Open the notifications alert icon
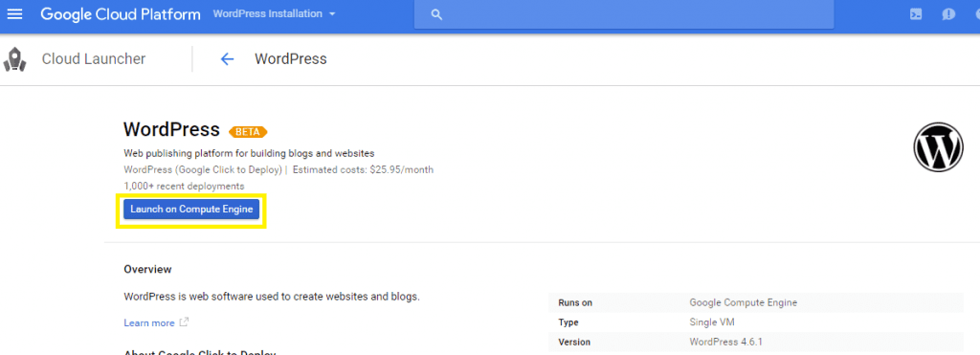 click(948, 14)
